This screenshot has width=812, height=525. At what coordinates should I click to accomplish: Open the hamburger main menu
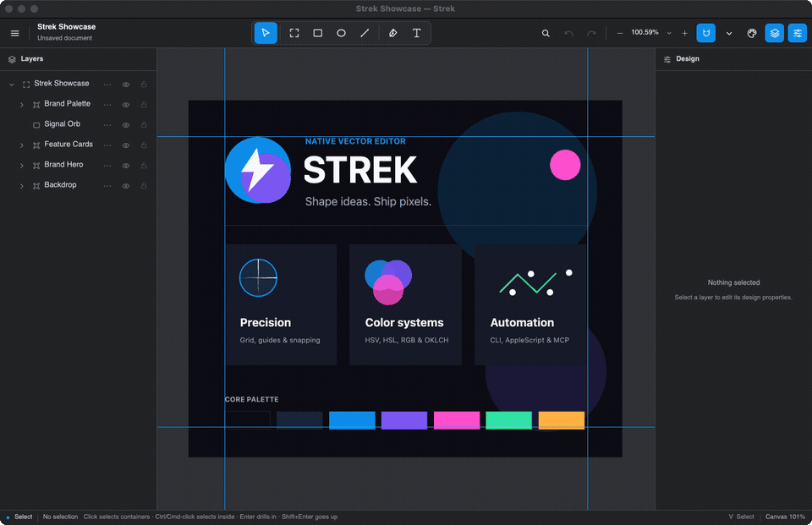coord(15,33)
